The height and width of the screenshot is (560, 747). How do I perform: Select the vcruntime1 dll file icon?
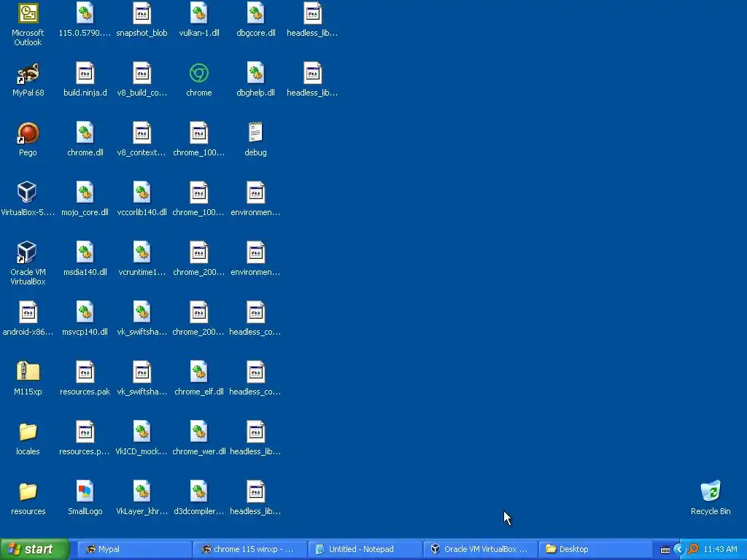click(142, 252)
